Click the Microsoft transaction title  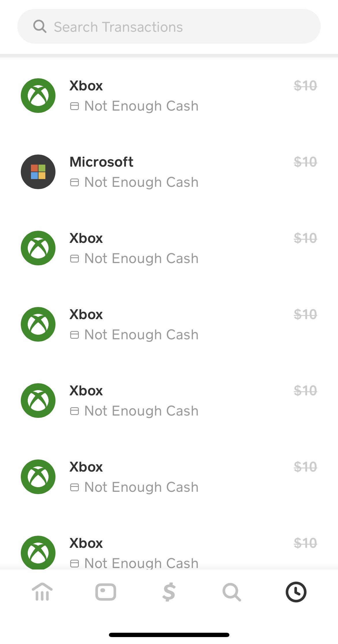(x=101, y=162)
